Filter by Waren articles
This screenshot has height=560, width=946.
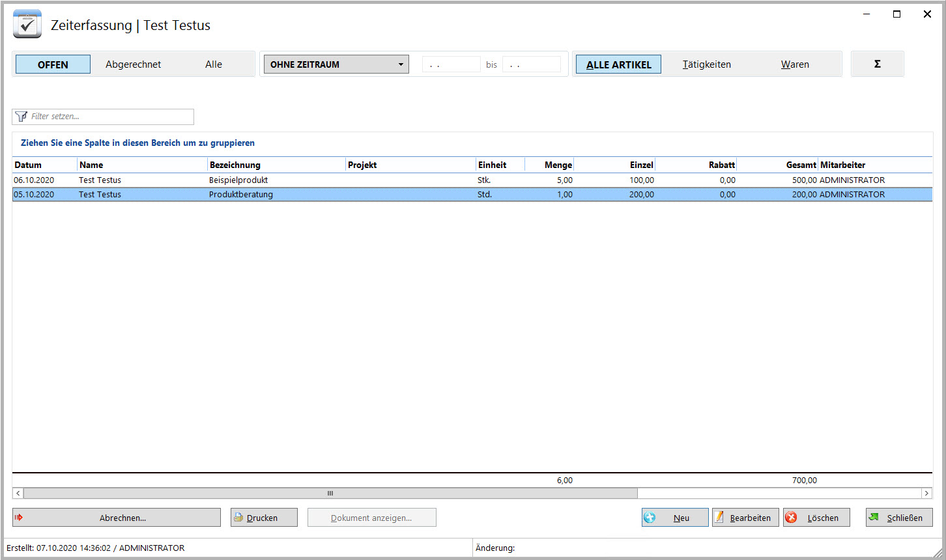pyautogui.click(x=795, y=64)
